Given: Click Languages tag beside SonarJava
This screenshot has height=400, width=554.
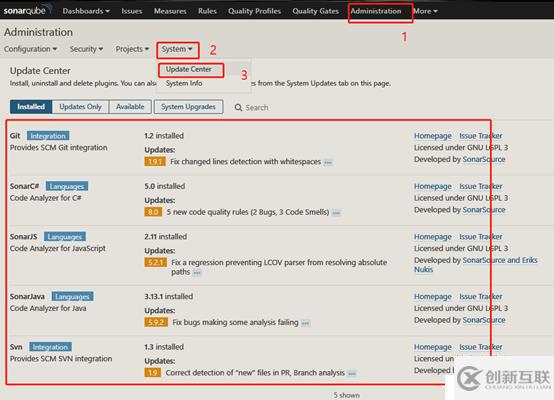Looking at the screenshot, I should coord(72,296).
